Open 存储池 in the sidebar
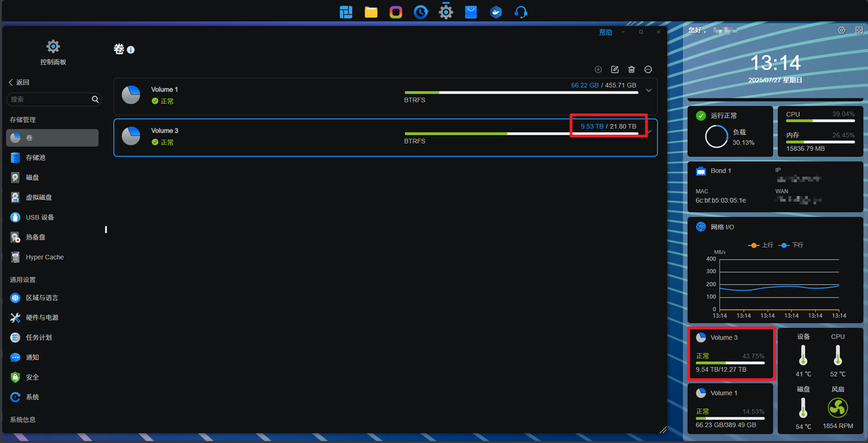The width and height of the screenshot is (868, 443). (52, 158)
